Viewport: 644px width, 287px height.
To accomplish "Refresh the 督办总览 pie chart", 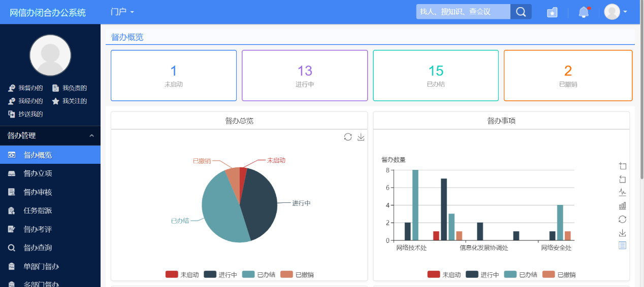I will click(348, 137).
